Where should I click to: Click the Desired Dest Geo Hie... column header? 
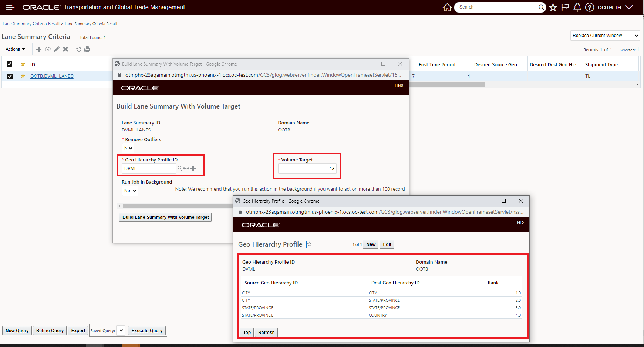pyautogui.click(x=555, y=64)
